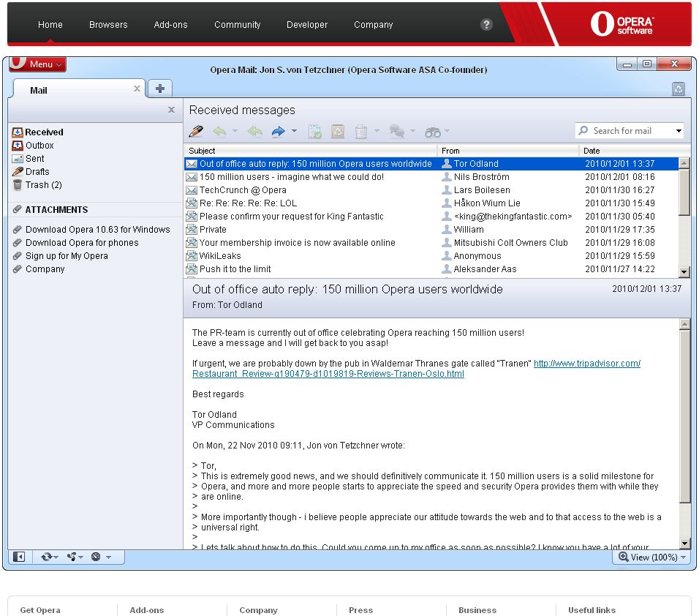Screen dimensions: 699x616
Task: Open the Download Opera for phones attachment
Action: (82, 243)
